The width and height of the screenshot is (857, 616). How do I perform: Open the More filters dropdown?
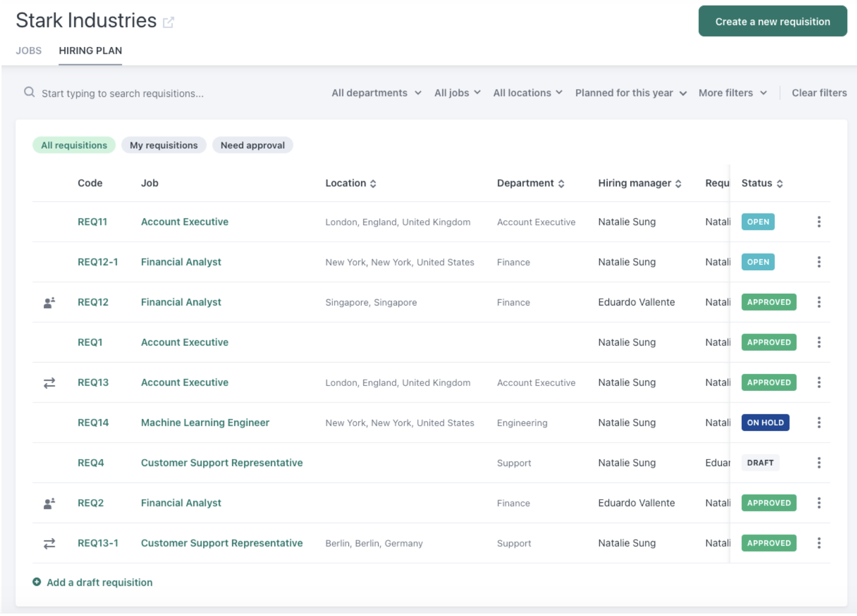pos(733,93)
